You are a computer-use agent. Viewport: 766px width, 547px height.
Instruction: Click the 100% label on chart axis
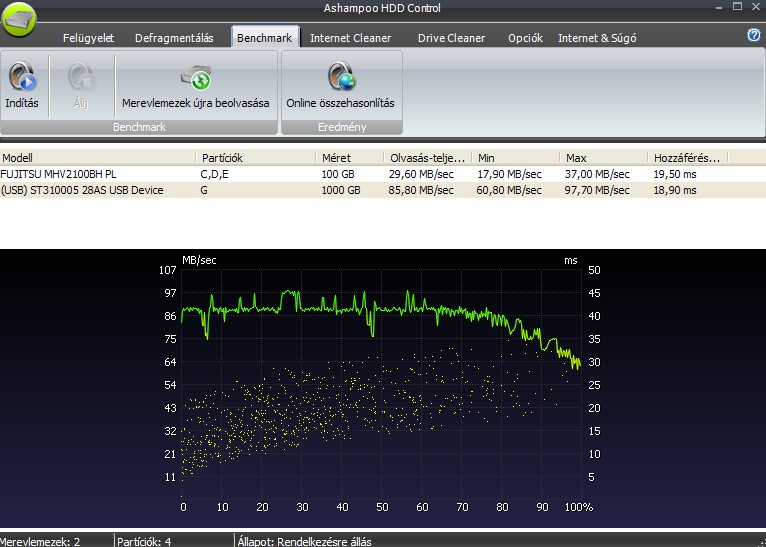click(x=579, y=507)
